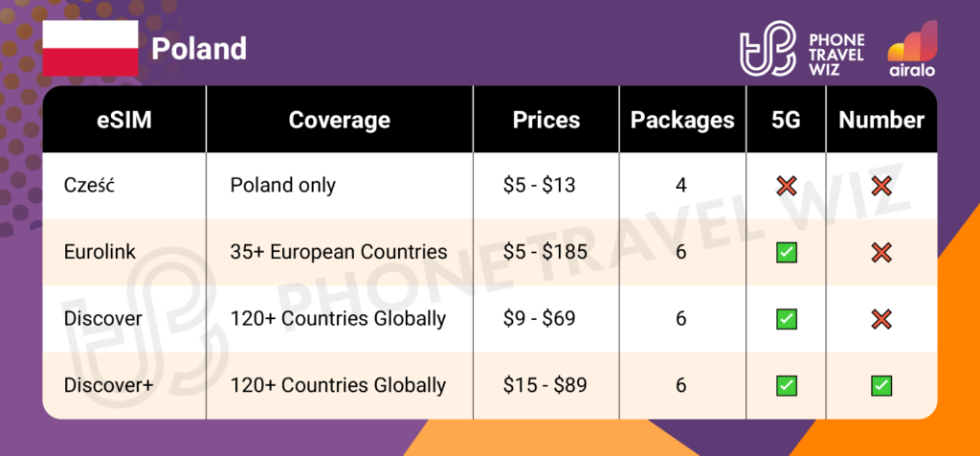Click the green check for Discover 5G
Viewport: 980px width, 456px height.
click(x=787, y=318)
